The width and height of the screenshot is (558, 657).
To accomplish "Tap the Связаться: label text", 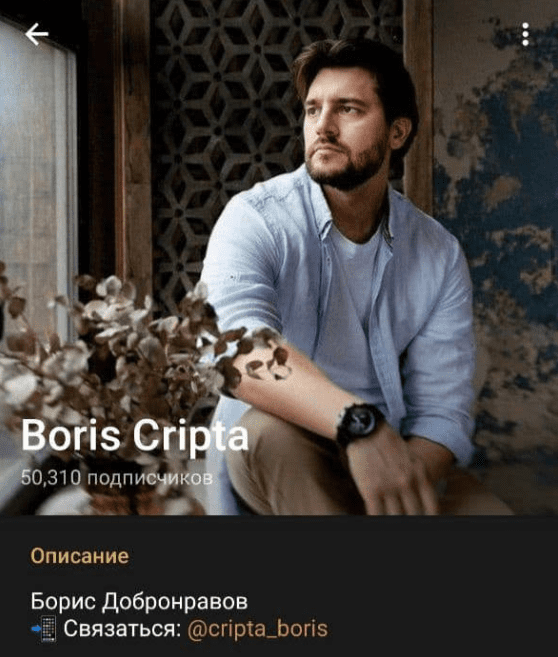I will [x=122, y=629].
